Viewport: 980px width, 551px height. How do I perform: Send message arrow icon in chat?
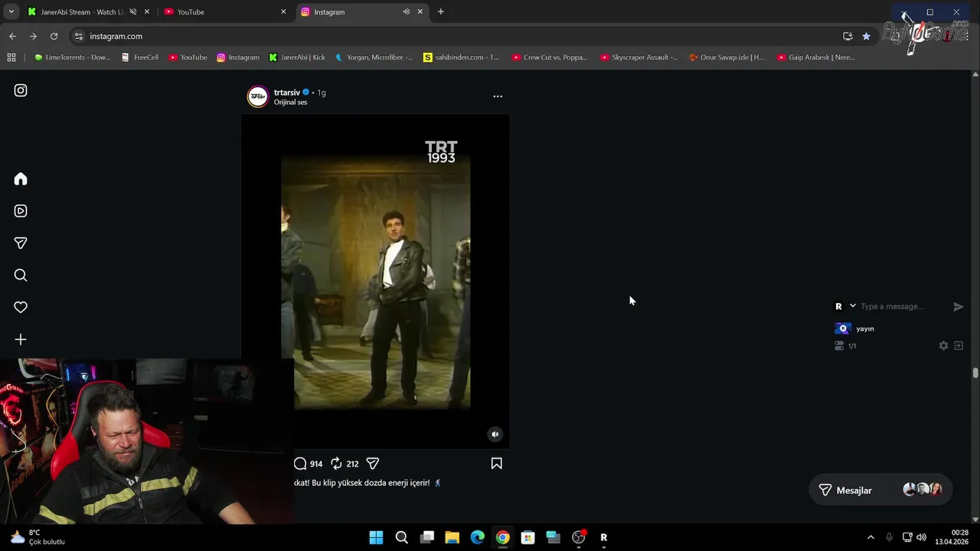click(958, 307)
